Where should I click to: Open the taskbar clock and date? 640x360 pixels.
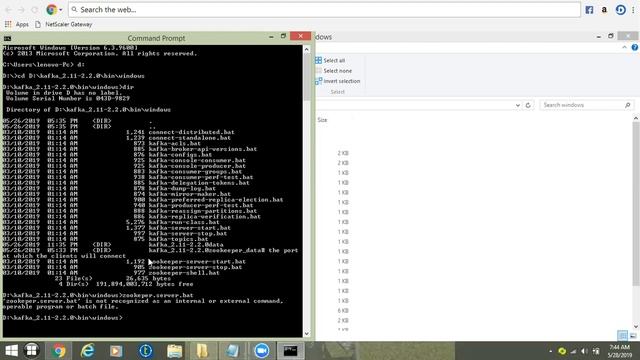pos(620,351)
